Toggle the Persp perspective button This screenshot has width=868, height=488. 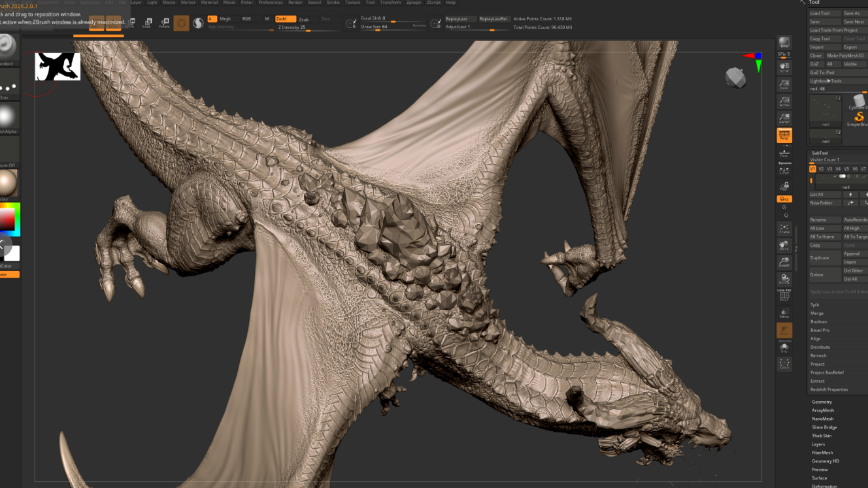[784, 135]
